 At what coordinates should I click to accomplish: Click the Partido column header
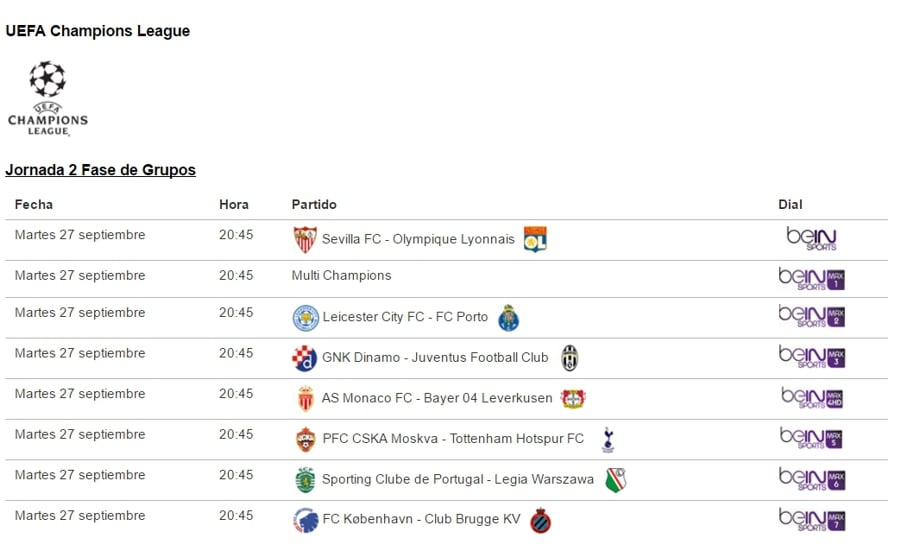[x=314, y=205]
